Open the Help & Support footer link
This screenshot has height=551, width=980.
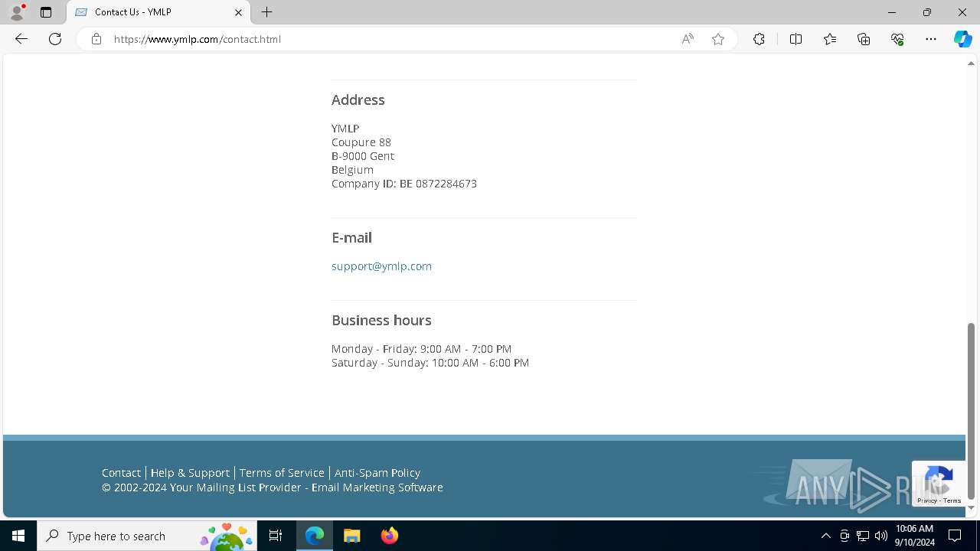(x=190, y=473)
